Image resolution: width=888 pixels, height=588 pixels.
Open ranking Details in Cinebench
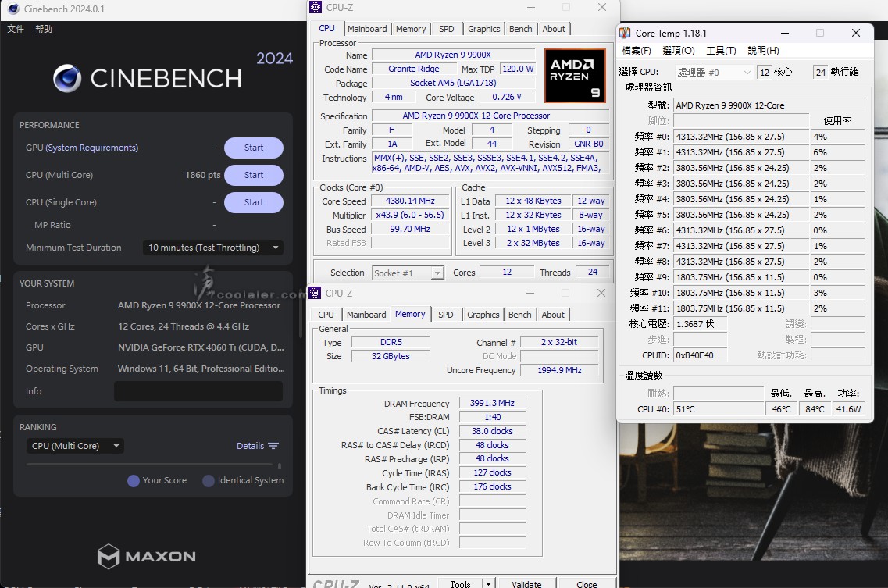tap(251, 446)
